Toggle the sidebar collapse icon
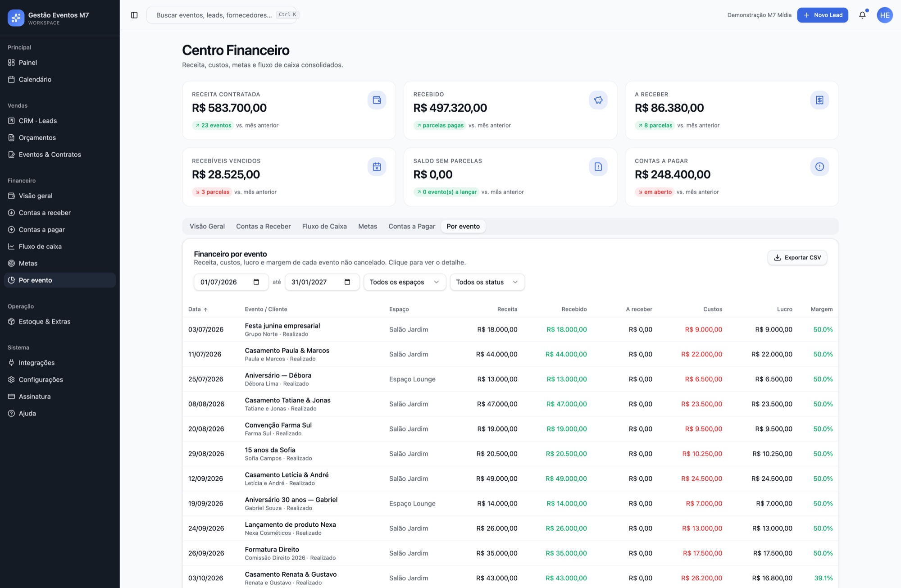The image size is (901, 588). pos(134,15)
